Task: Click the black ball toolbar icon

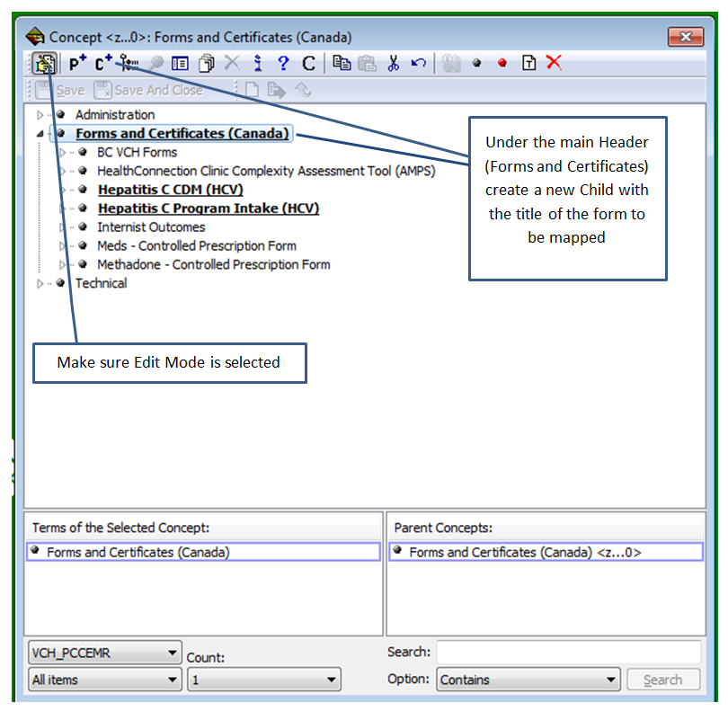Action: click(x=477, y=63)
